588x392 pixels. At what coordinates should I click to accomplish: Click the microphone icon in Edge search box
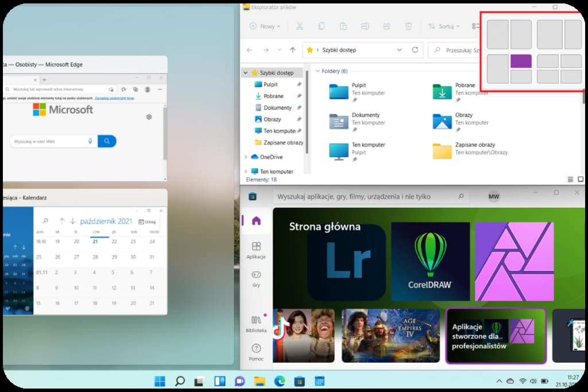coord(90,141)
